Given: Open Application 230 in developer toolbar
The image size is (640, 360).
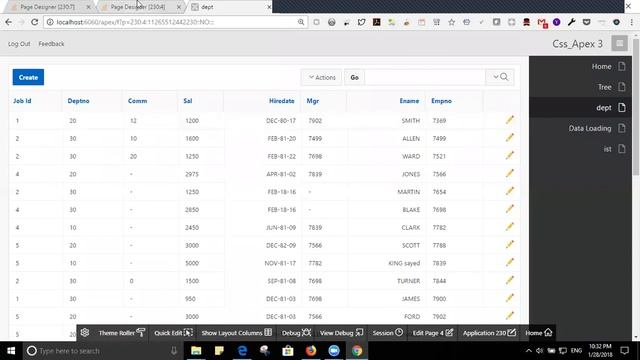Looking at the screenshot, I should 489,333.
